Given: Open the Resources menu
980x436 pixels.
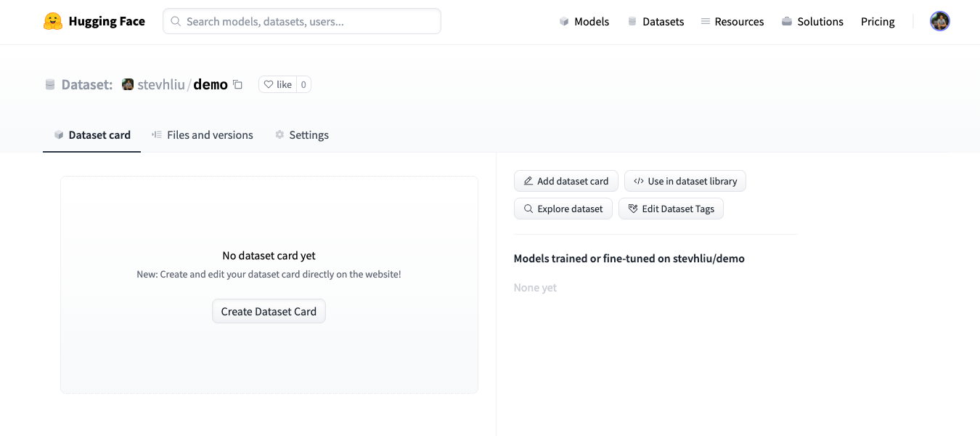Looking at the screenshot, I should [x=732, y=22].
